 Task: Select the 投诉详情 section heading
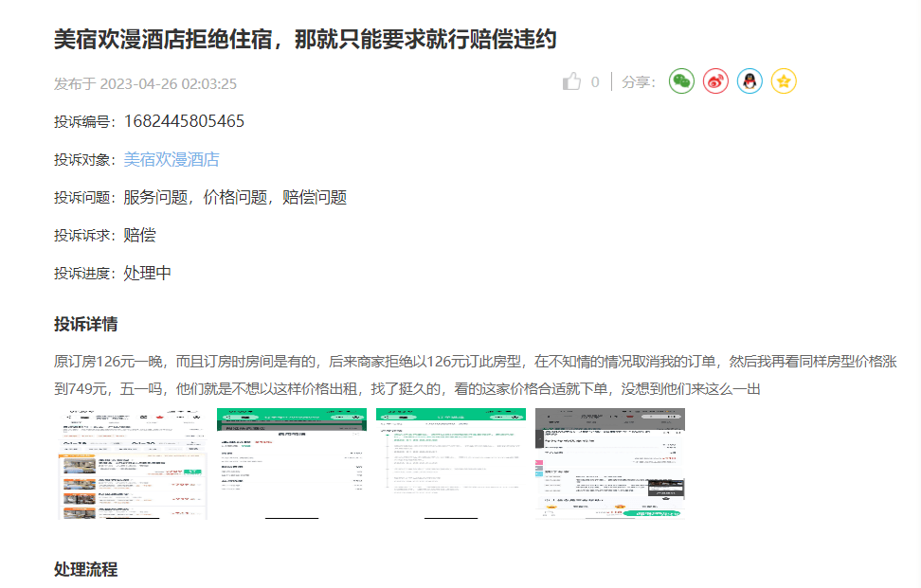point(86,325)
